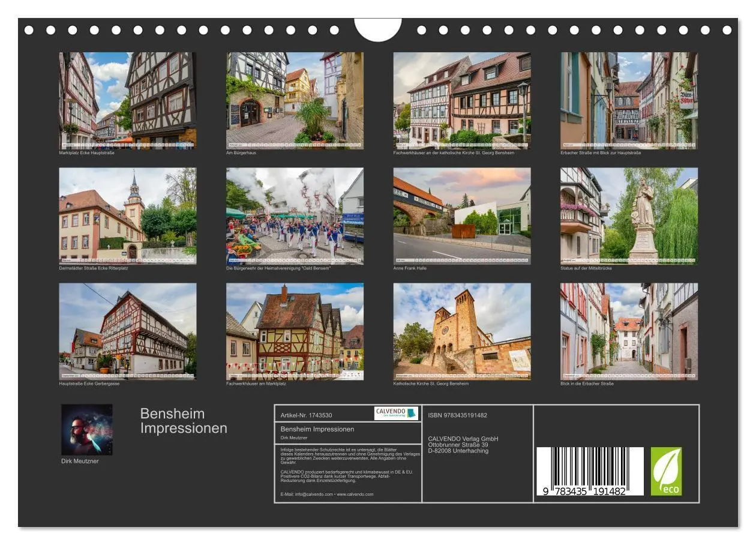756x545 pixels.
Task: Open the Darmstädter Straße Ecke Ritterplatz photo
Action: [128, 216]
